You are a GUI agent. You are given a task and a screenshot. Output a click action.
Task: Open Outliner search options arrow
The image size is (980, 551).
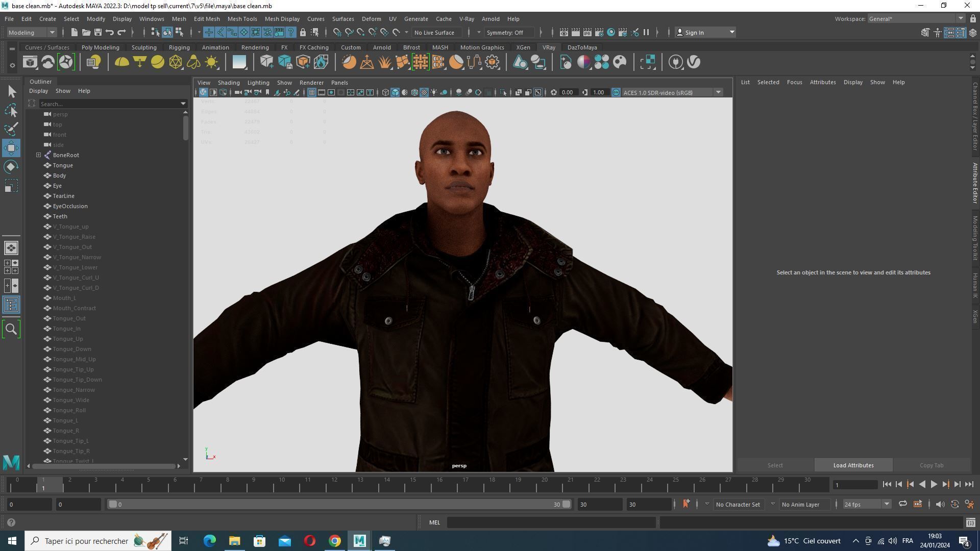pos(183,104)
